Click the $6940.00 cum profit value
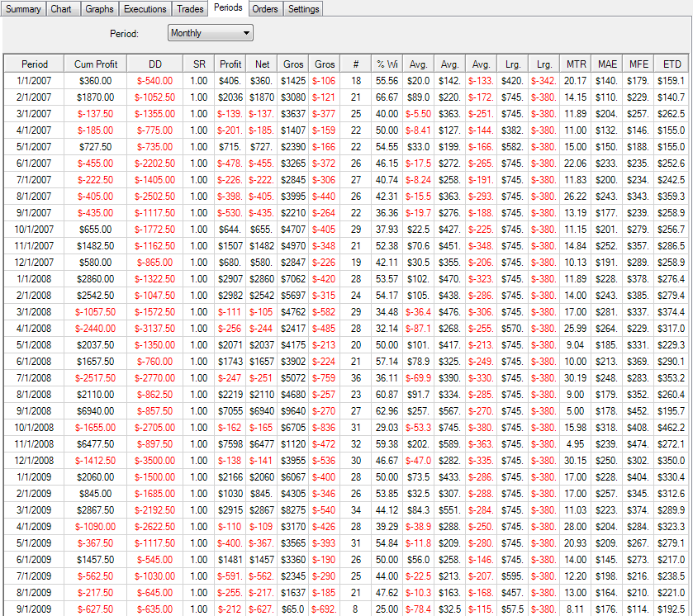 coord(96,411)
